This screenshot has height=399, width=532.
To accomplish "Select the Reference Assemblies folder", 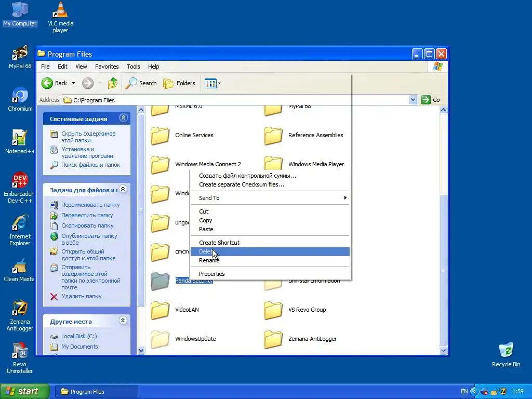I will point(303,136).
